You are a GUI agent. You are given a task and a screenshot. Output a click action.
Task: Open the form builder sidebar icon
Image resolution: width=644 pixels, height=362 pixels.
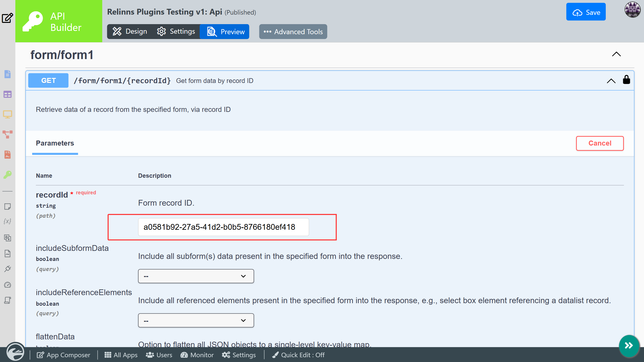point(8,74)
